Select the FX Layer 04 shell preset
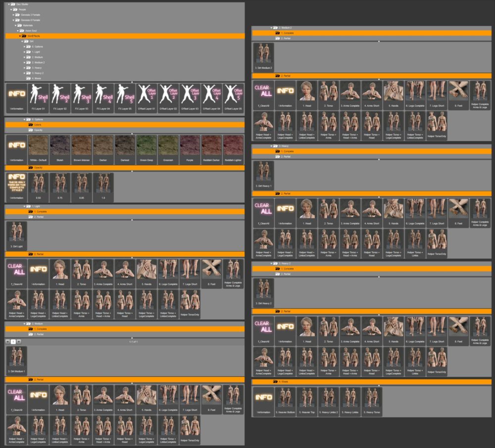This screenshot has height=448, width=495. [103, 95]
